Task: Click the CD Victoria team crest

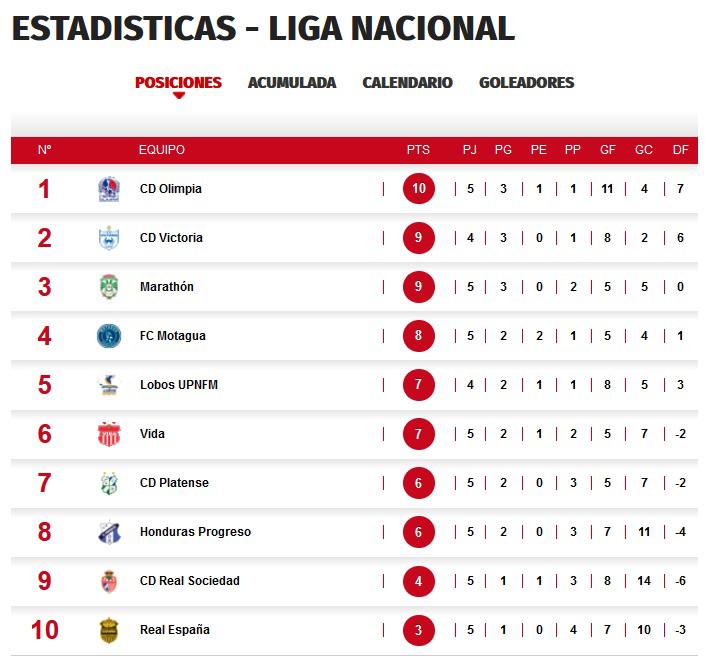Action: [x=109, y=238]
